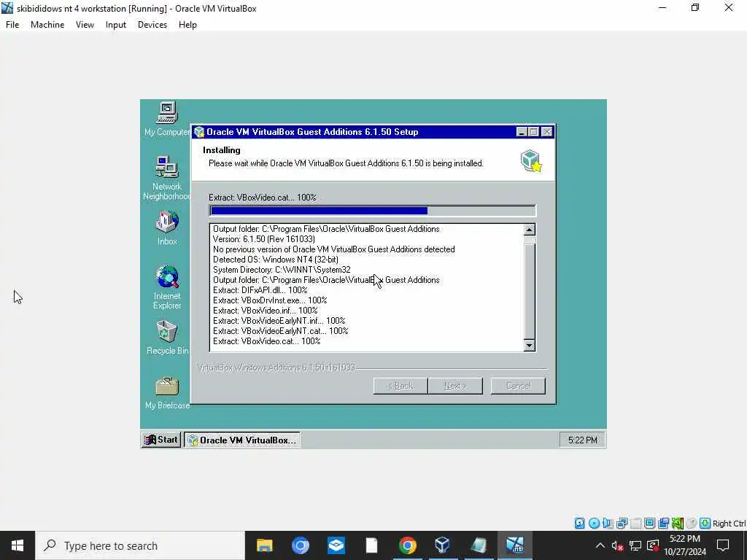Click the host clock showing 10/27/2024
The image size is (747, 560).
tap(684, 545)
